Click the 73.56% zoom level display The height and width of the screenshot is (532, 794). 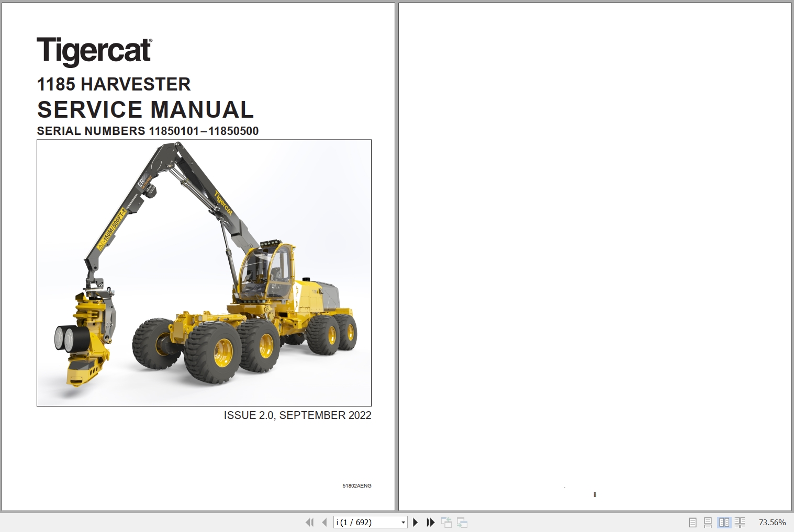[x=772, y=522]
